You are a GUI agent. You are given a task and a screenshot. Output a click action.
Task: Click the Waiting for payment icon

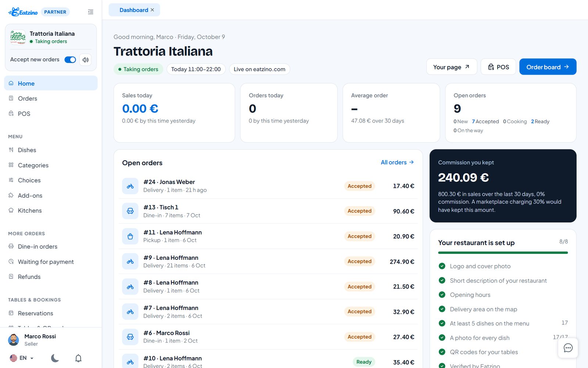(11, 261)
